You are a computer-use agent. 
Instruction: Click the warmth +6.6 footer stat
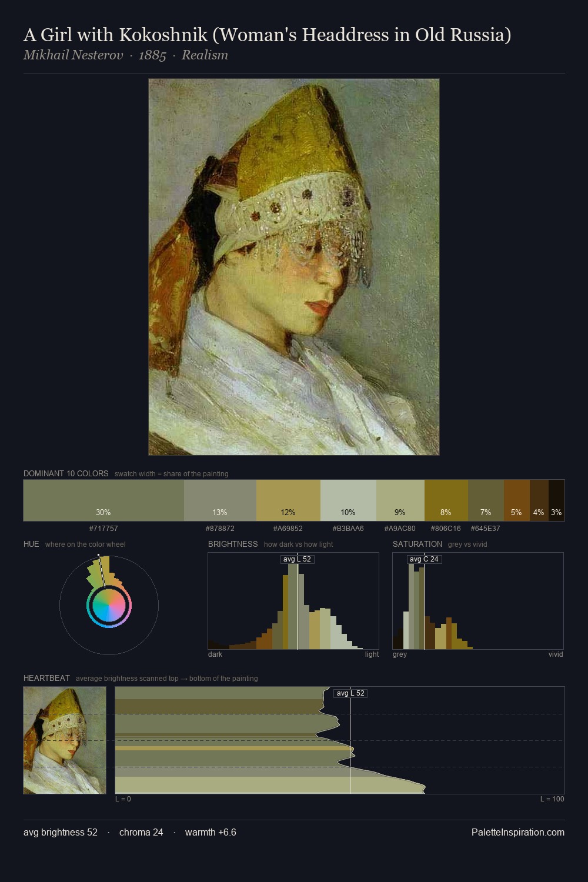coord(211,833)
